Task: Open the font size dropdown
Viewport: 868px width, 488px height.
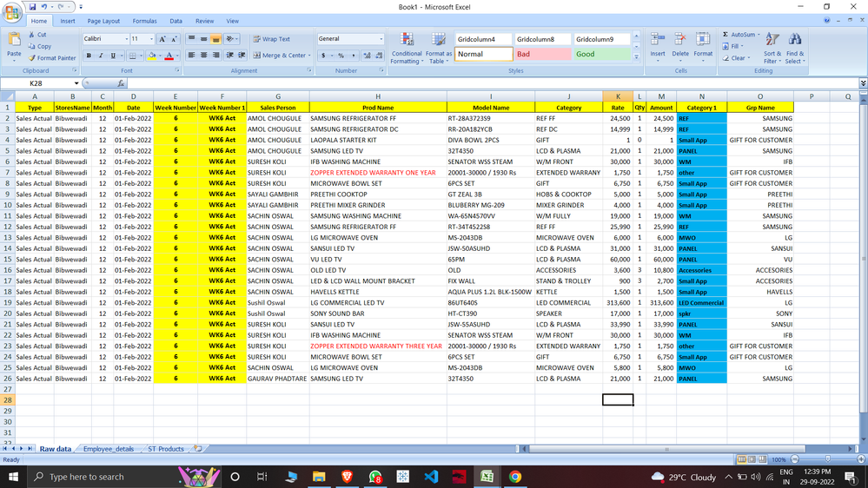Action: (x=151, y=39)
